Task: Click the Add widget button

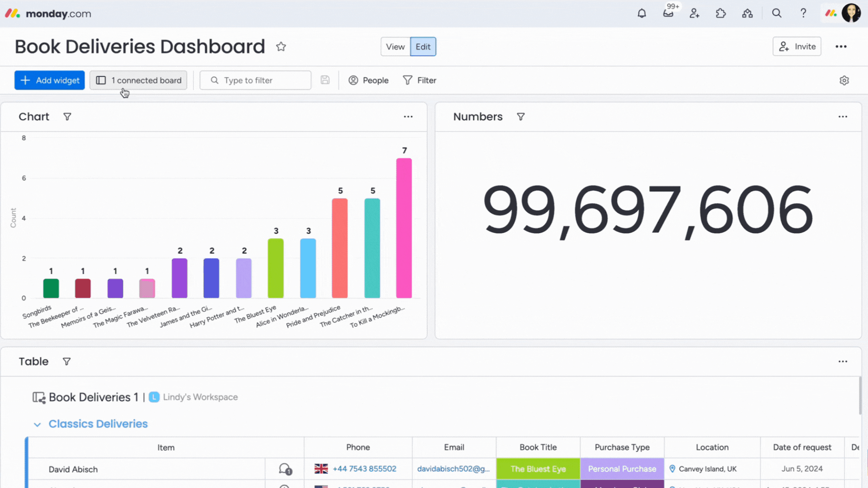Action: [x=49, y=80]
